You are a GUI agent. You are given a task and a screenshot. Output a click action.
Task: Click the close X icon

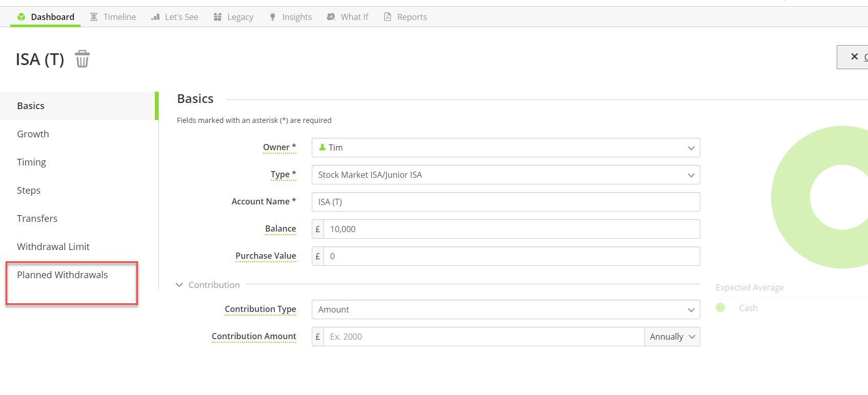tap(854, 57)
